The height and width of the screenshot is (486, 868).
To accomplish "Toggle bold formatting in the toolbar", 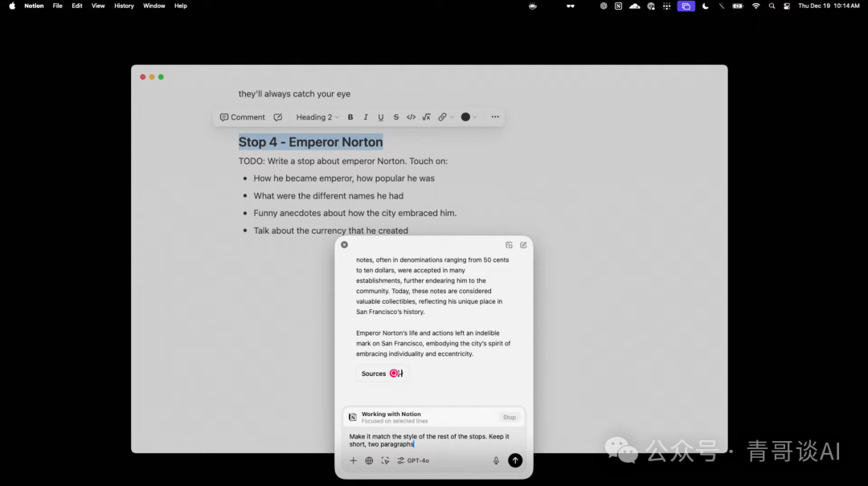I will point(350,117).
